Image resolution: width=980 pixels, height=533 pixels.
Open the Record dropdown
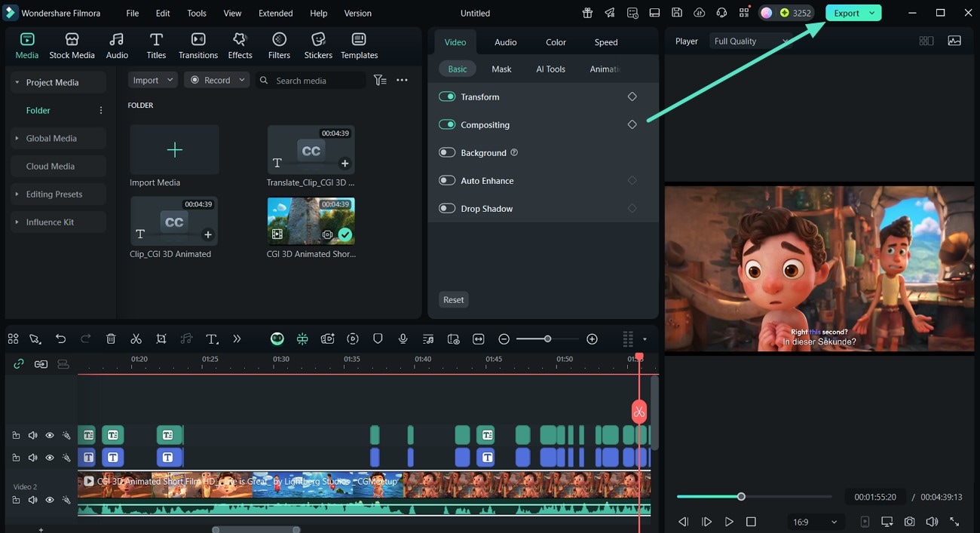[x=217, y=80]
